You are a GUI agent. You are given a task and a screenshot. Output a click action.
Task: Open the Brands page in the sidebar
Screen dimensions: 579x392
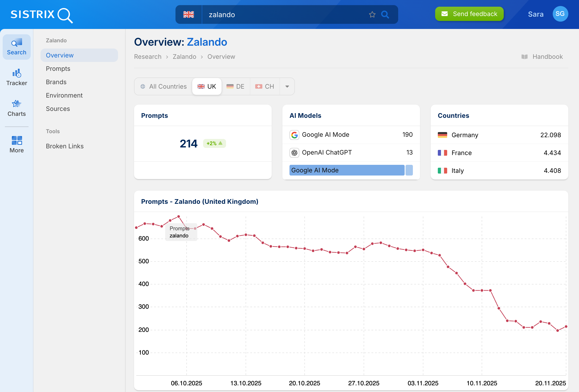pos(56,82)
